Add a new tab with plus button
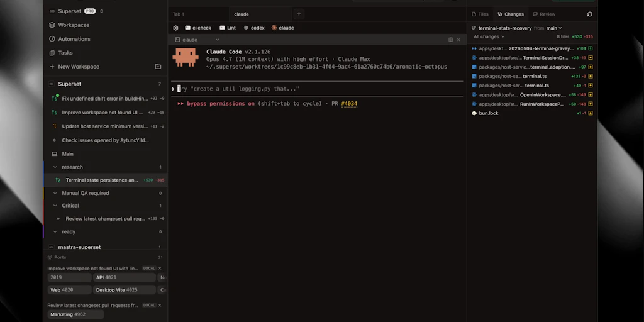This screenshot has height=322, width=644. (299, 14)
